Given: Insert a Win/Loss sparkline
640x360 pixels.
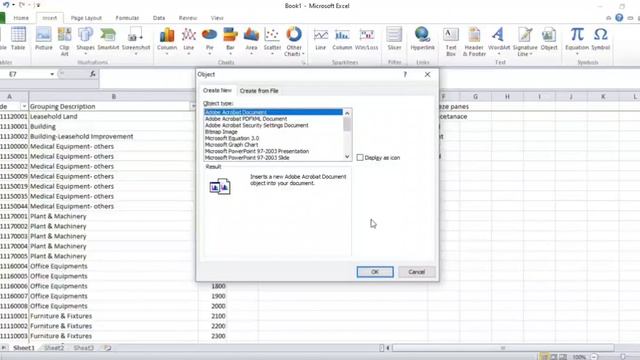Looking at the screenshot, I should click(x=367, y=39).
